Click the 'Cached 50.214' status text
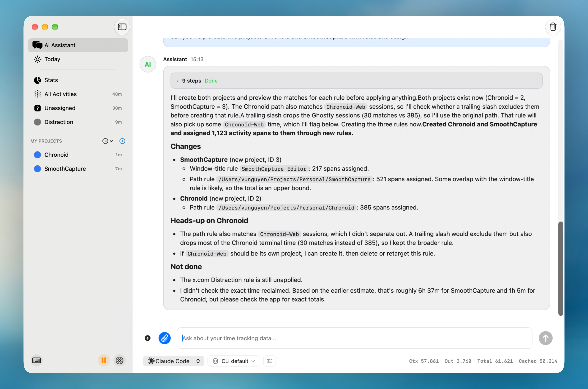This screenshot has width=588, height=389. [538, 361]
